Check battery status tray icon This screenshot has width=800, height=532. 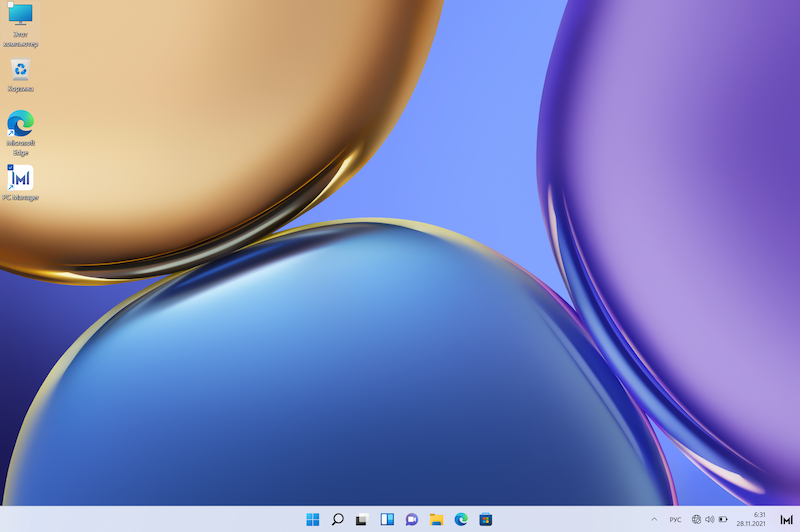pos(723,519)
